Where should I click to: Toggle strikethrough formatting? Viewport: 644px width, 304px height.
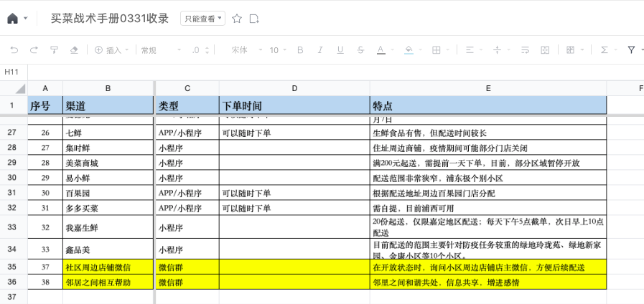pyautogui.click(x=360, y=50)
